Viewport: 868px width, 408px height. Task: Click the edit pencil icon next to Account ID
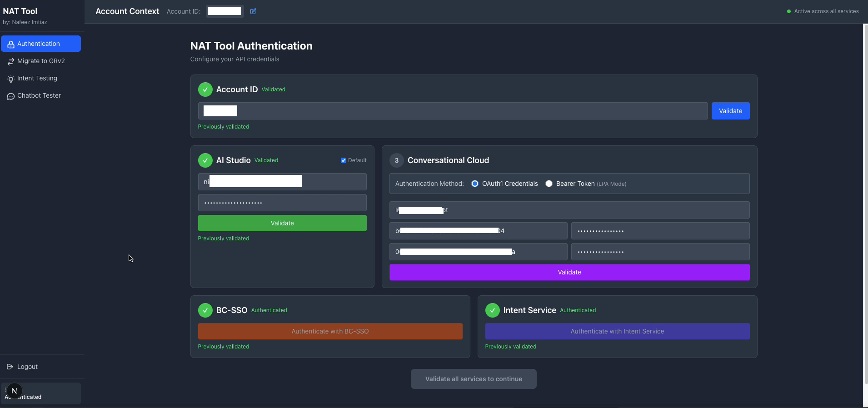click(x=253, y=11)
